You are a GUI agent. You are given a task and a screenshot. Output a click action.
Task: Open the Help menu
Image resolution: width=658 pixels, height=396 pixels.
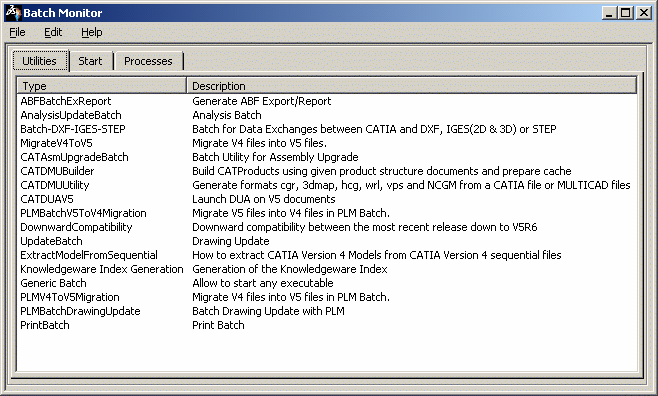tap(91, 33)
